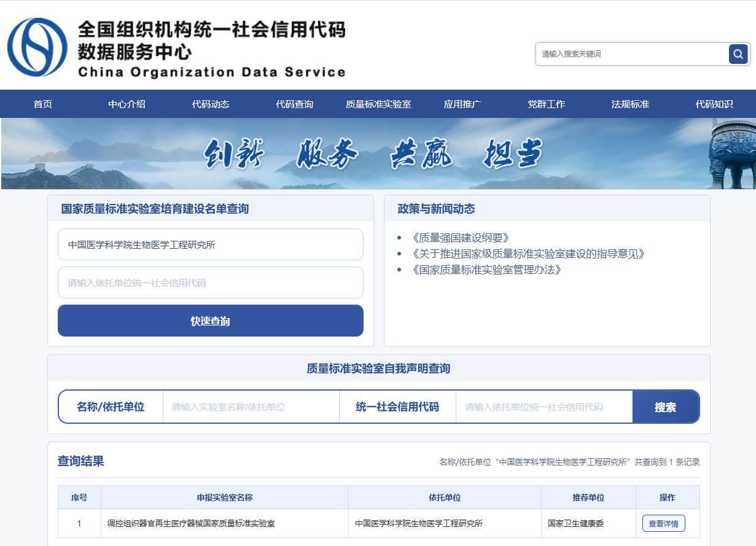Go to 代码动态 in navigation bar
This screenshot has height=546, width=756.
coord(211,104)
